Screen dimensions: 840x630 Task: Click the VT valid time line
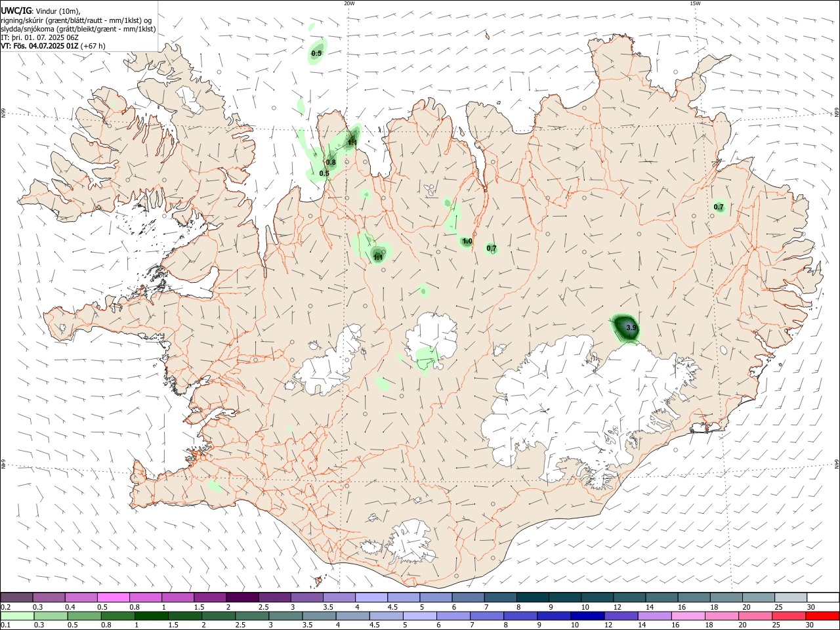coord(52,46)
